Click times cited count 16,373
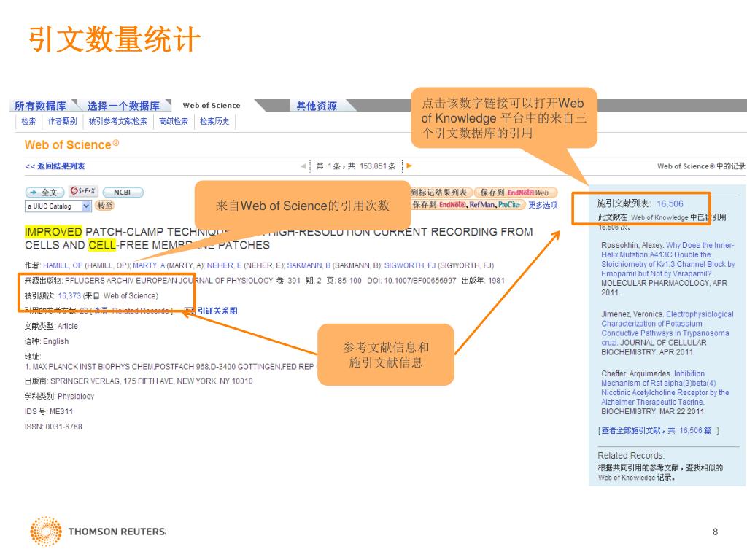Screen dimensions: 747x560 pyautogui.click(x=69, y=296)
